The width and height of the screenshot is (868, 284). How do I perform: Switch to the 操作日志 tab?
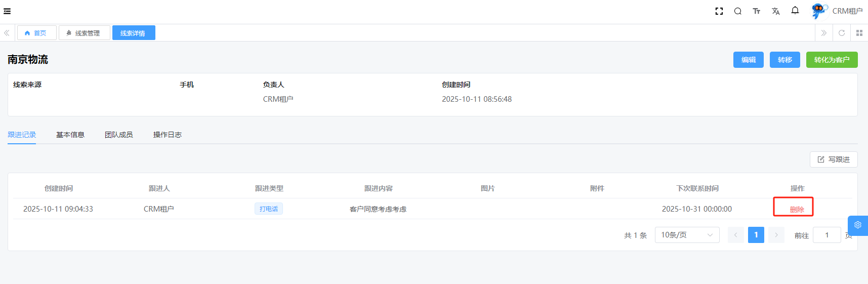(x=167, y=135)
